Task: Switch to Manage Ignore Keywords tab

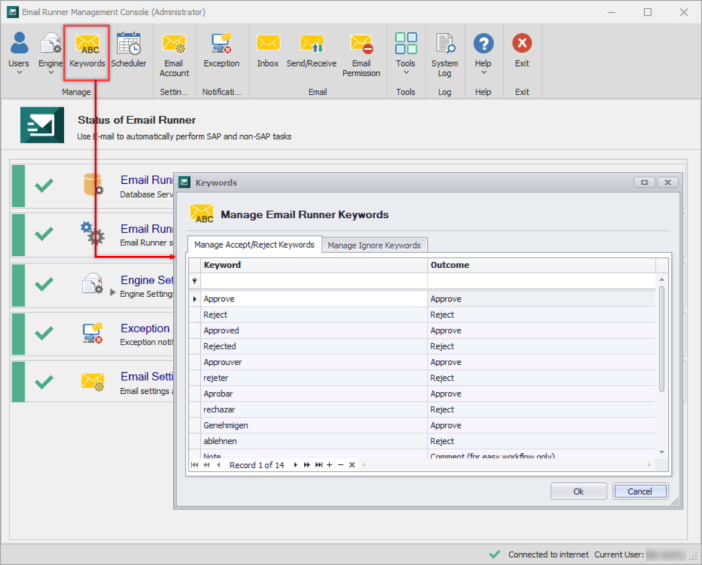Action: click(x=374, y=245)
